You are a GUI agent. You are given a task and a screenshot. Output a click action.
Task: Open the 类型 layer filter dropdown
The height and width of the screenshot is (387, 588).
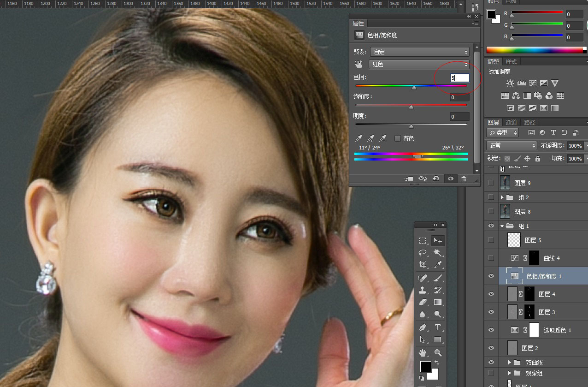[x=503, y=132]
